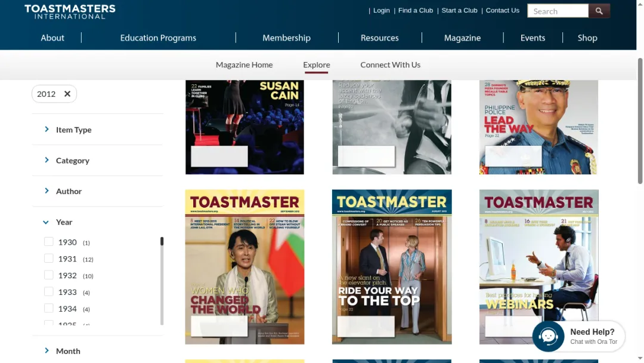Click the page vertical scrollbar thumb
644x363 pixels.
[x=640, y=121]
